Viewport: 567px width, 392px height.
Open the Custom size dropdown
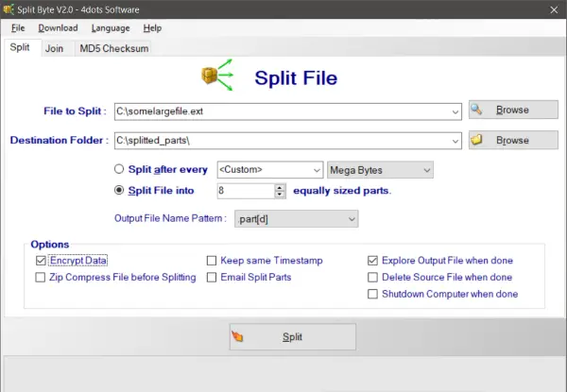coord(270,169)
